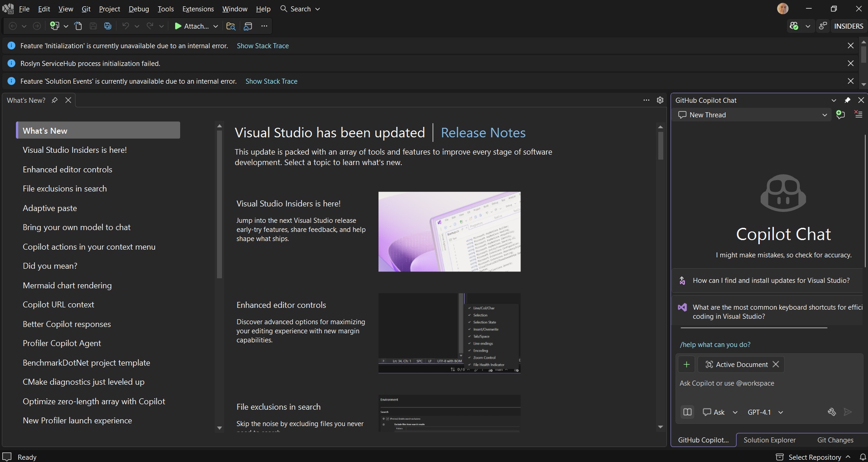868x462 pixels.
Task: Open Search Files in Solution icon
Action: [x=231, y=26]
